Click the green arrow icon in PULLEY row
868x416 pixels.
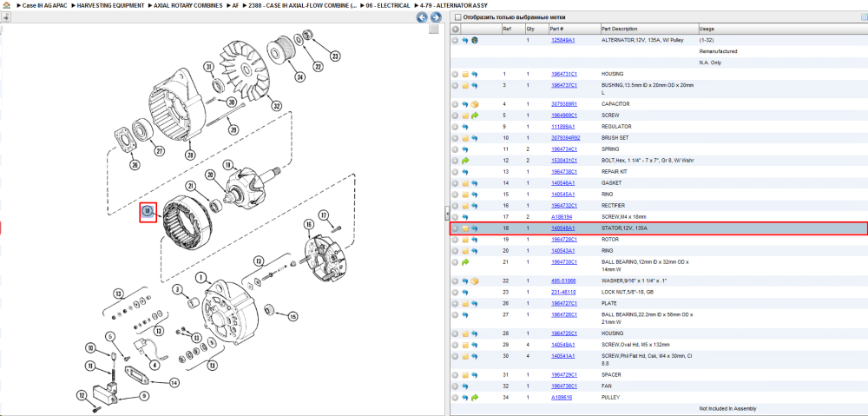point(475,398)
